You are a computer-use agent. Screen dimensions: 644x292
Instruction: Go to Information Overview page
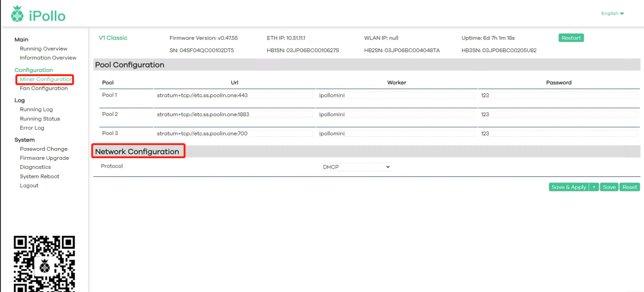point(48,58)
